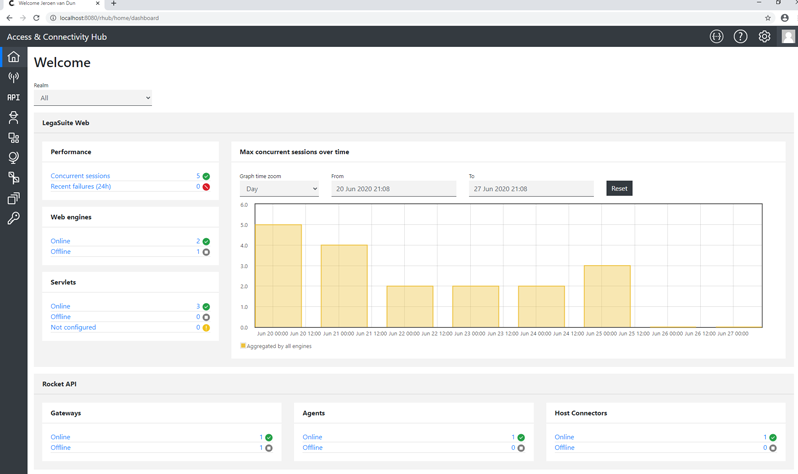Open a new browser tab

point(113,4)
